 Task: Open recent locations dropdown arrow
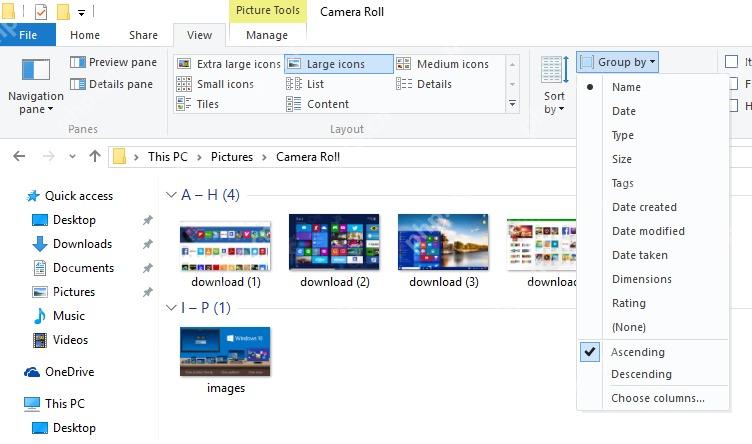point(72,156)
